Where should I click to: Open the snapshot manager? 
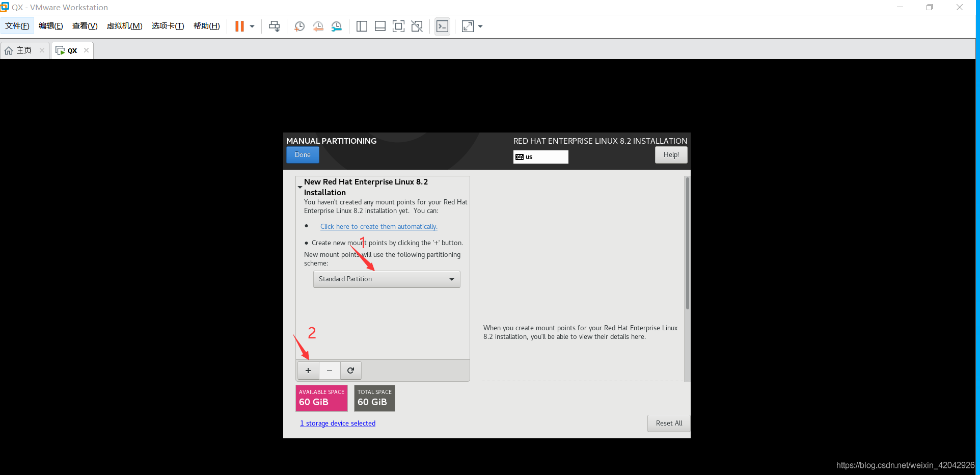(x=337, y=27)
